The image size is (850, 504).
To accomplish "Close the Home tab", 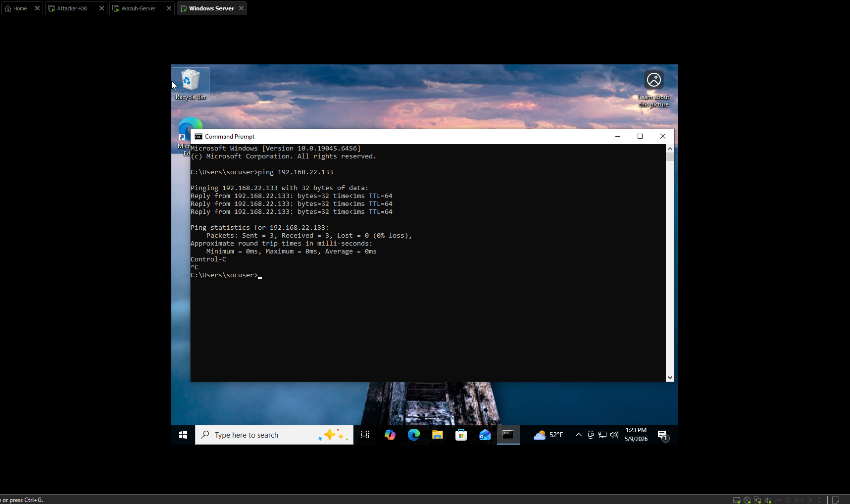I will (37, 8).
